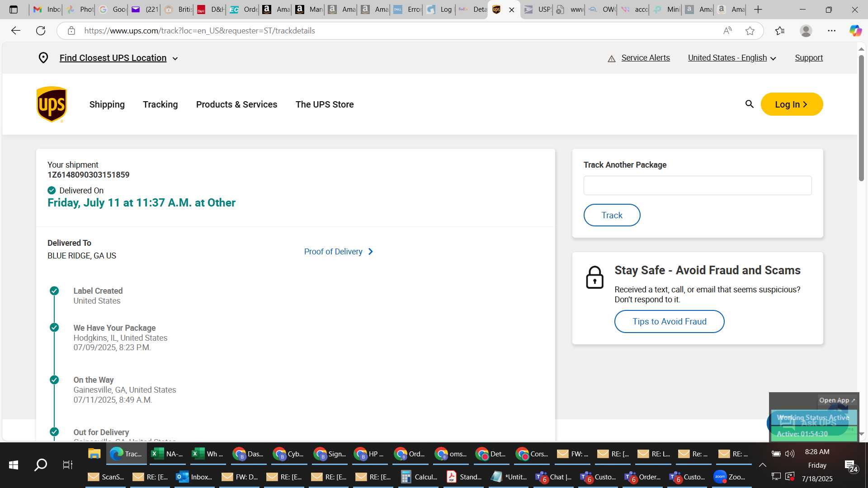Close the current UPS tab
868x488 pixels.
(x=512, y=9)
